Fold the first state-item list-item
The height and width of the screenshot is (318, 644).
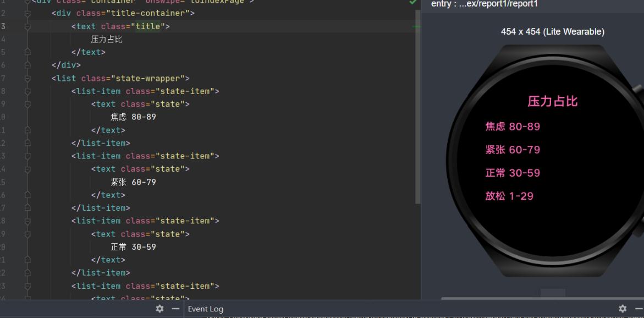point(27,91)
